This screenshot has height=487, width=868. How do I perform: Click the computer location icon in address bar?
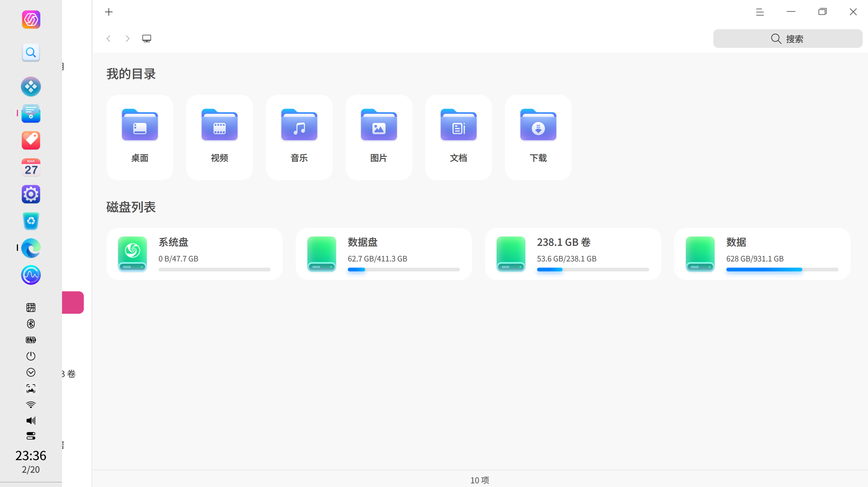pyautogui.click(x=146, y=38)
